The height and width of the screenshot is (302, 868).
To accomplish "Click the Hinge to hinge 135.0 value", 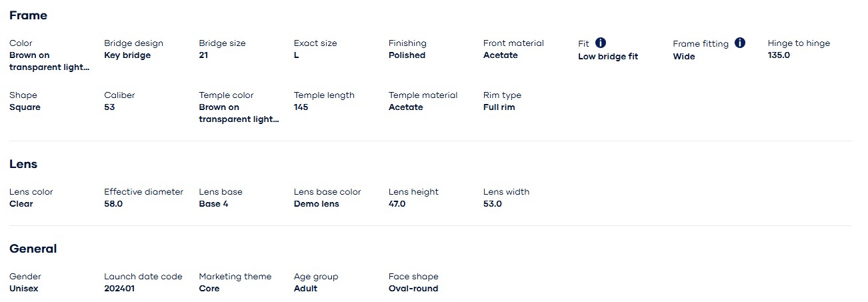I will click(x=779, y=55).
